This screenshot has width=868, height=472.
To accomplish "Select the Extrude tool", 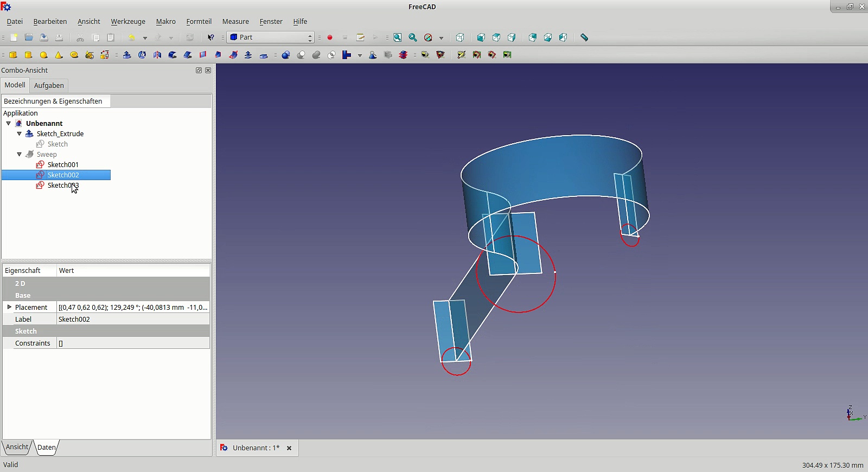I will 127,55.
